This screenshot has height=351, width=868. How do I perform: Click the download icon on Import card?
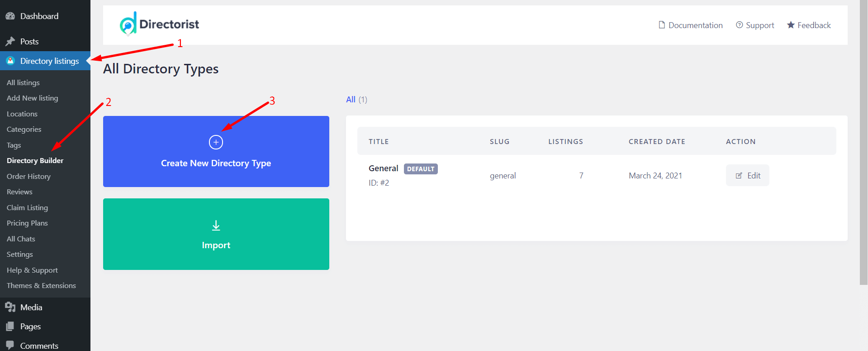(216, 225)
